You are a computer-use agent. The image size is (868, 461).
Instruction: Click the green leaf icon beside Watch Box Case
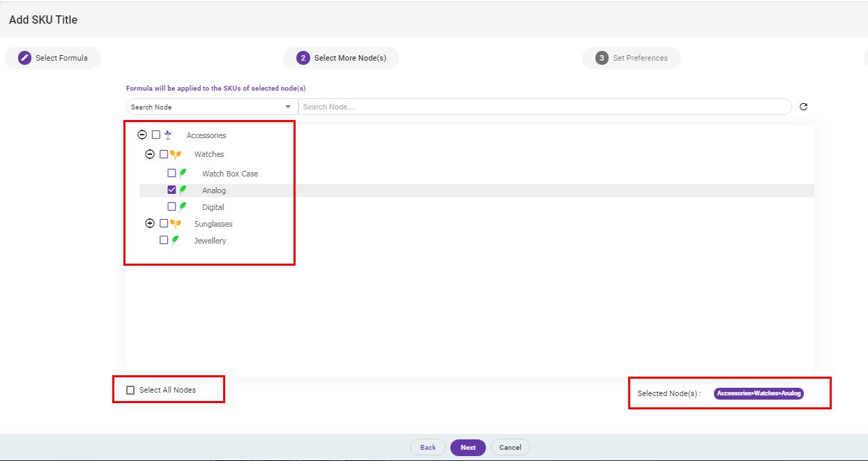coord(183,173)
